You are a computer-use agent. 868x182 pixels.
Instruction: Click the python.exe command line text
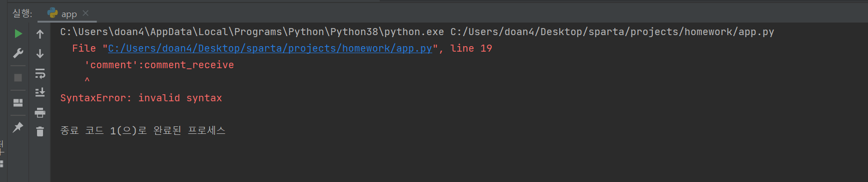[x=417, y=32]
